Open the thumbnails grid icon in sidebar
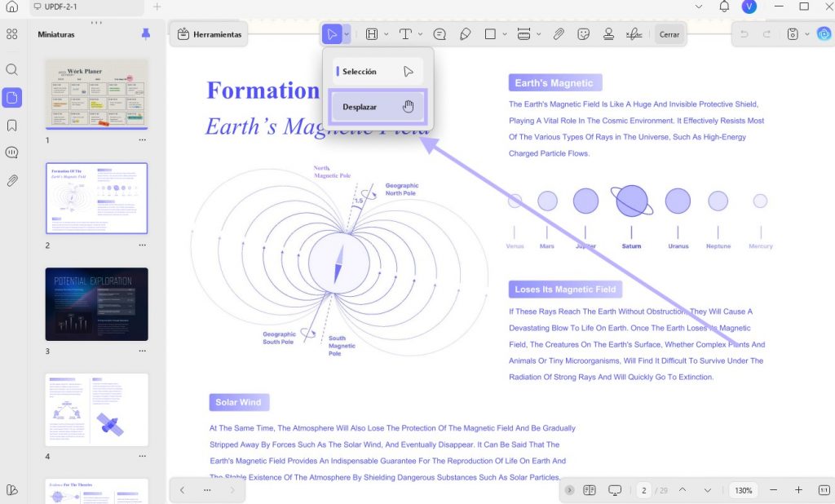 11,34
